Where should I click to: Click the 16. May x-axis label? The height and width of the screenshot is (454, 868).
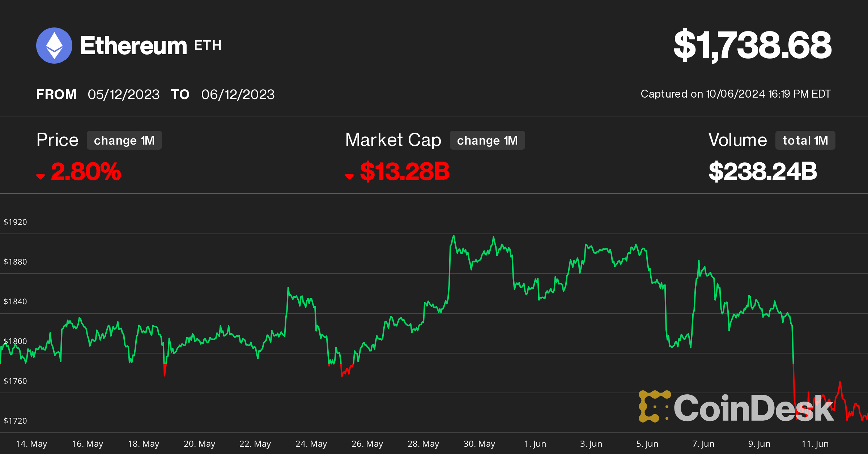tap(88, 444)
